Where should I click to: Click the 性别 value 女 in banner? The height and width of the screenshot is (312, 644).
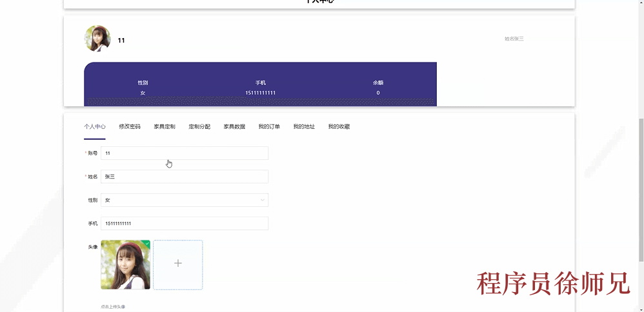(143, 93)
